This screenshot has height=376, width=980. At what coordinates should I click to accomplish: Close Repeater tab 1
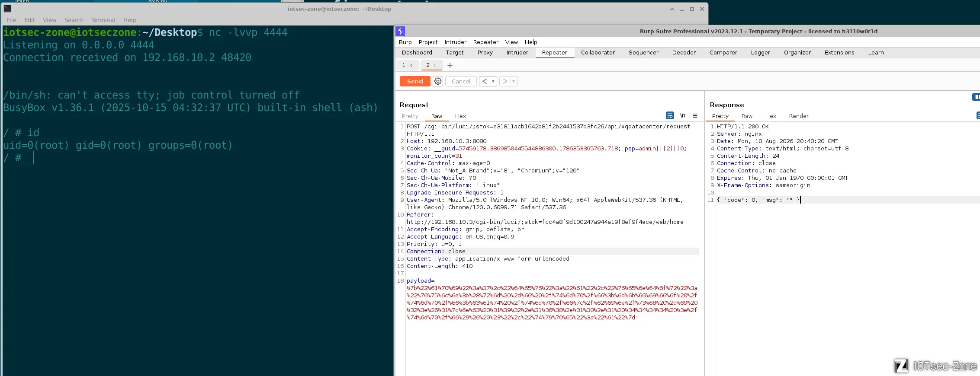[411, 65]
